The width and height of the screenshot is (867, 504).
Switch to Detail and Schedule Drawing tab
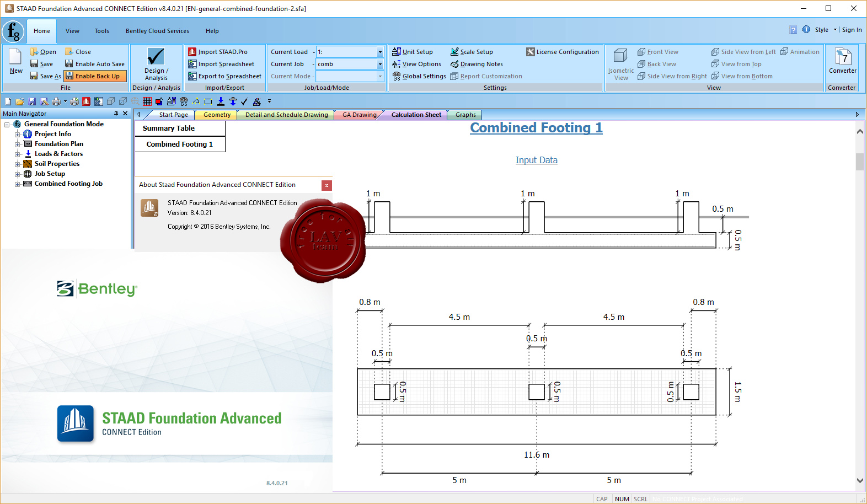(286, 115)
